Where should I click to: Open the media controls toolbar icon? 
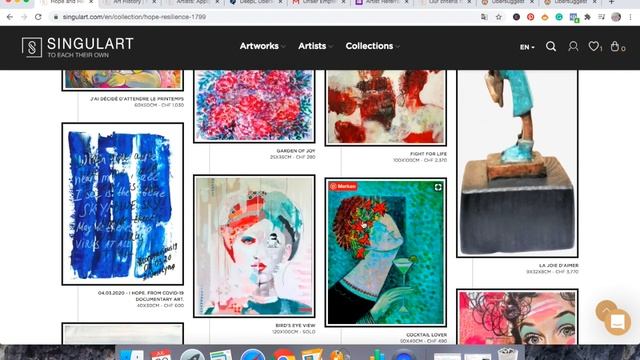(602, 17)
